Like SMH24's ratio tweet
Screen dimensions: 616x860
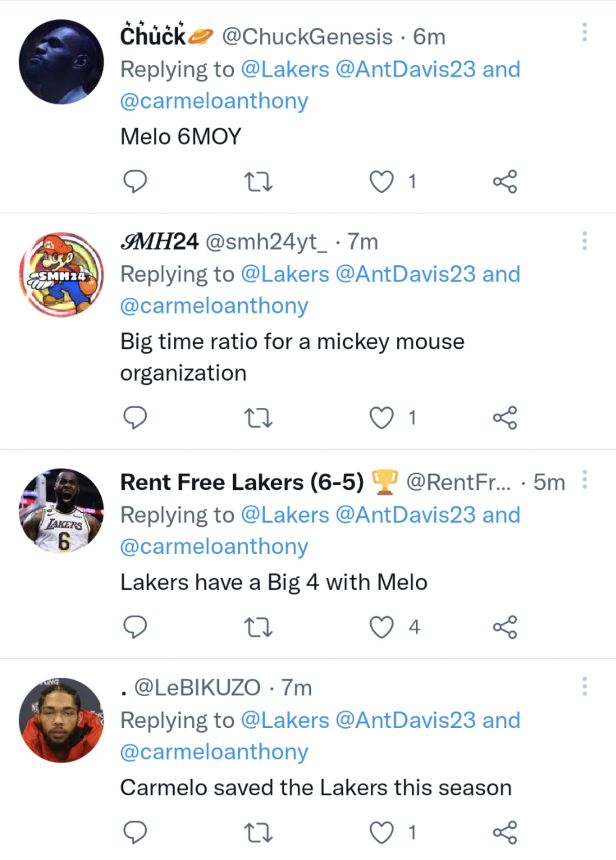381,417
